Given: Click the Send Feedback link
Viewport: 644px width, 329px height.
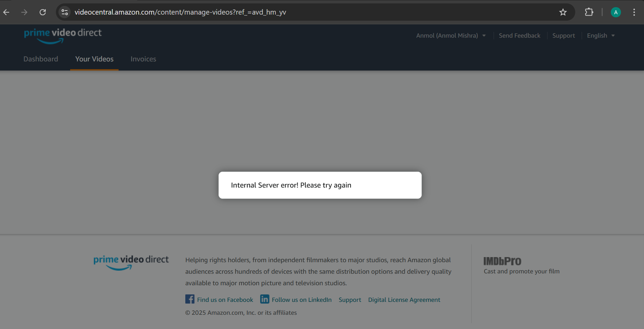Looking at the screenshot, I should tap(519, 36).
